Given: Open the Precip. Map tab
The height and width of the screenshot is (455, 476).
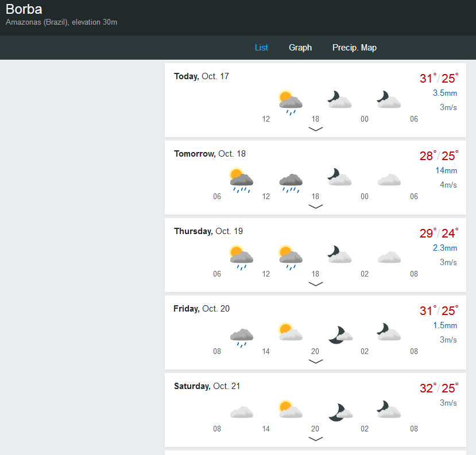Looking at the screenshot, I should 354,48.
